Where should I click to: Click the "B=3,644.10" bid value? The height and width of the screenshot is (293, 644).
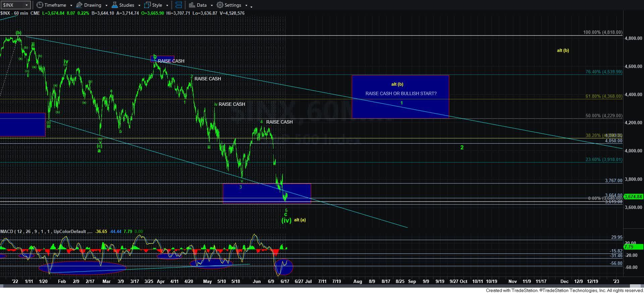pos(103,13)
